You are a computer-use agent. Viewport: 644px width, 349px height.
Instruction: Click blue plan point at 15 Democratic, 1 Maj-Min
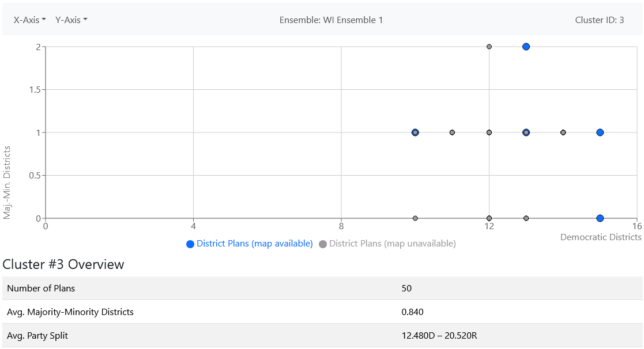tap(600, 132)
